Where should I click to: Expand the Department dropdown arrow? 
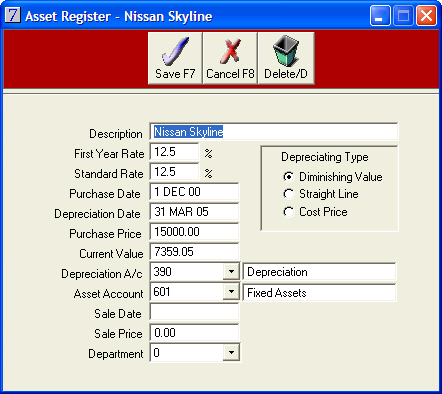click(231, 353)
